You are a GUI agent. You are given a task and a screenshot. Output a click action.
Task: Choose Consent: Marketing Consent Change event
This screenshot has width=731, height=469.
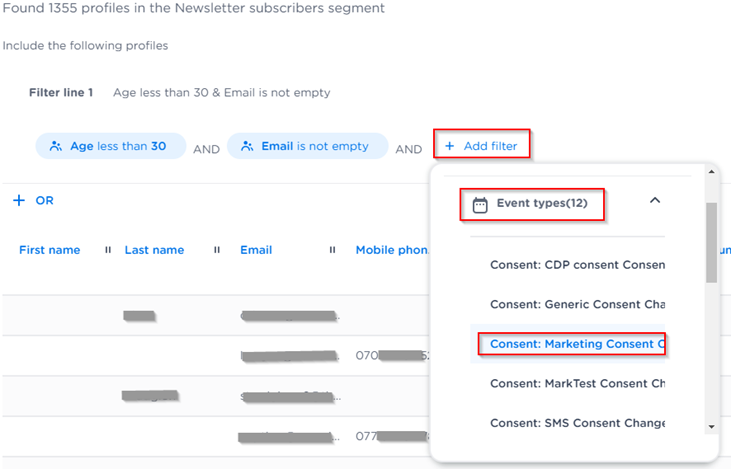[x=577, y=344]
